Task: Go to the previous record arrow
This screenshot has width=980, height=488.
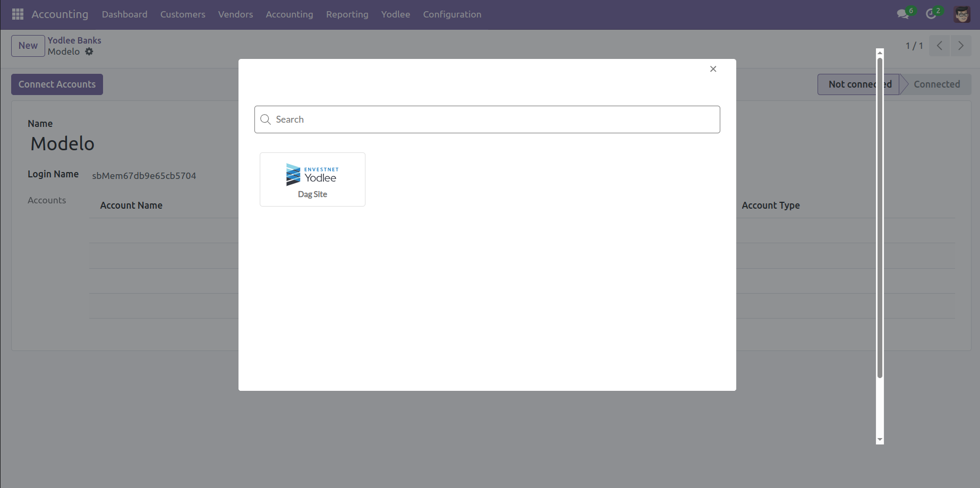Action: pos(939,46)
